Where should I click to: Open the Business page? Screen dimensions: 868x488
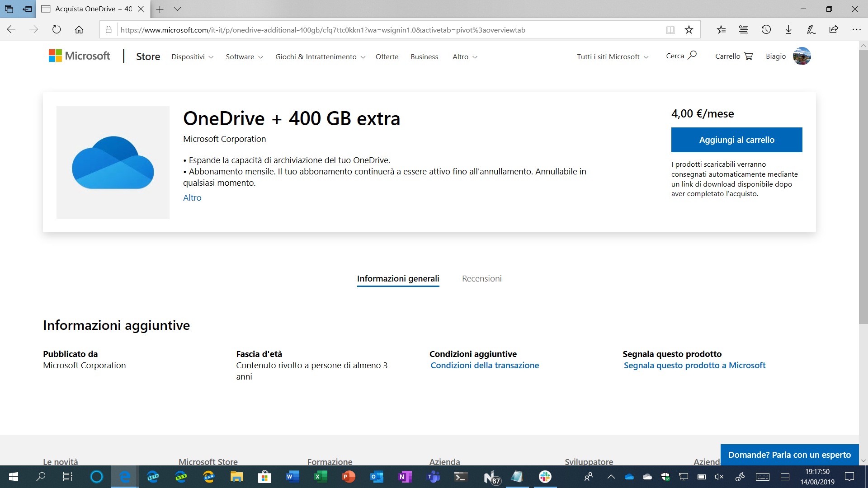(x=425, y=57)
